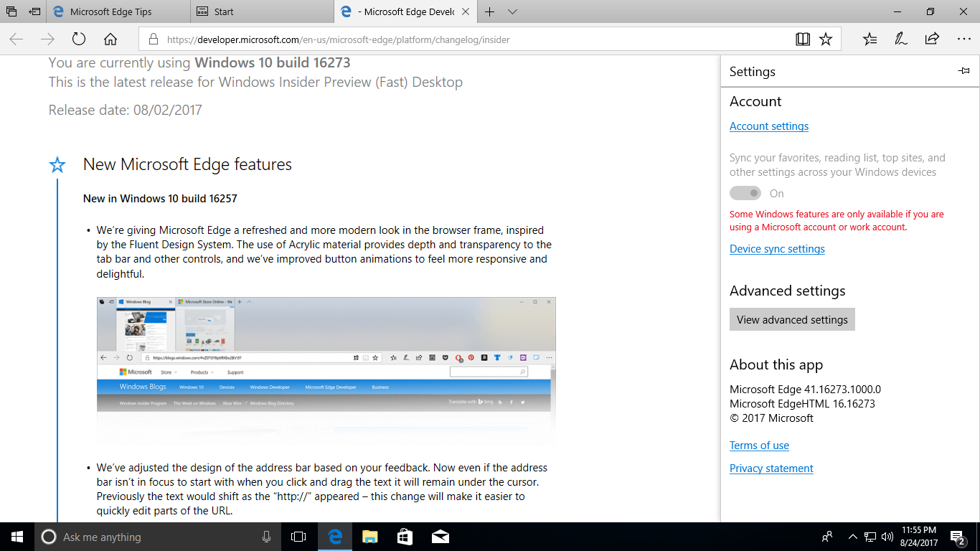
Task: Click 'Microsoft EdgeHTML 16.16273' text
Action: pyautogui.click(x=802, y=403)
